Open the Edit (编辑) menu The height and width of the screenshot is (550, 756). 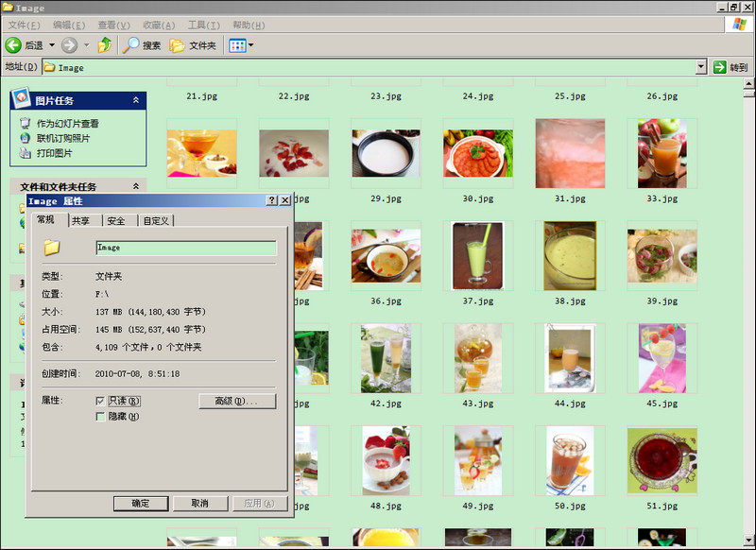point(69,25)
